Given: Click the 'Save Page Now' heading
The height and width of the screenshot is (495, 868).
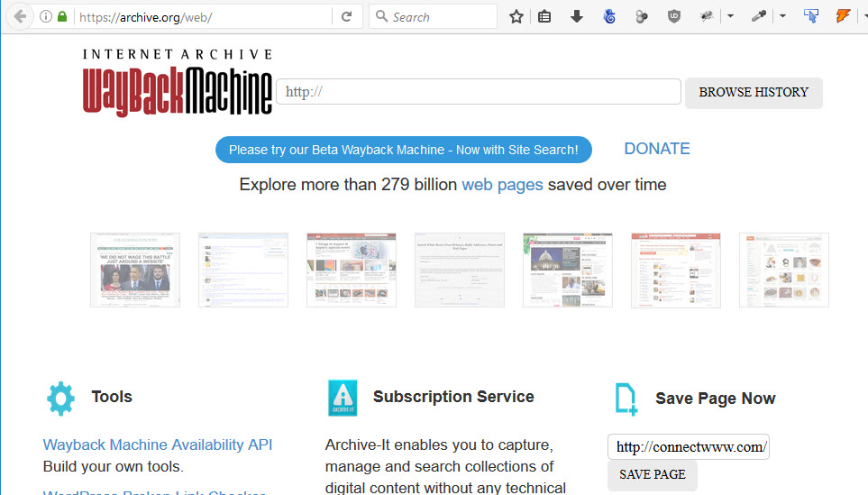Looking at the screenshot, I should [715, 399].
